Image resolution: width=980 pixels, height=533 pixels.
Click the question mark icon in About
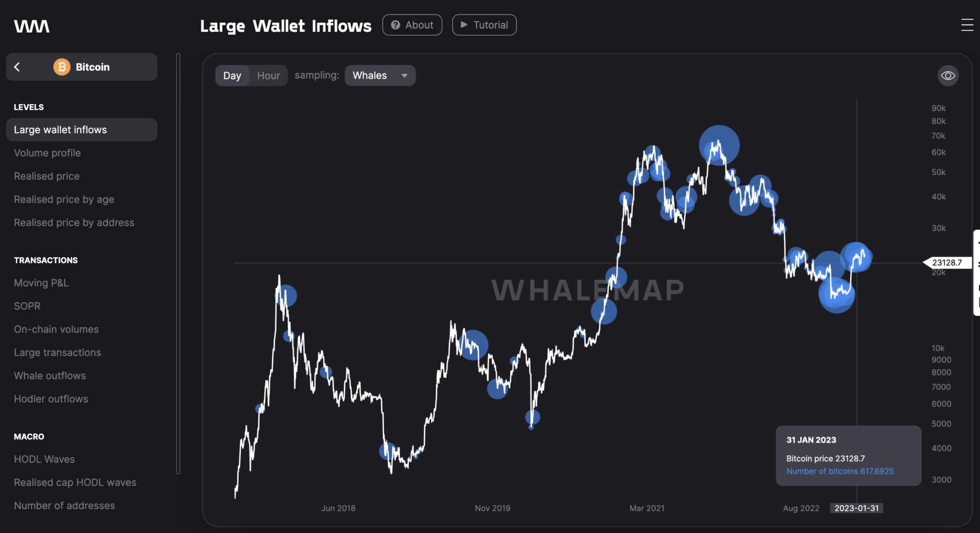click(394, 25)
